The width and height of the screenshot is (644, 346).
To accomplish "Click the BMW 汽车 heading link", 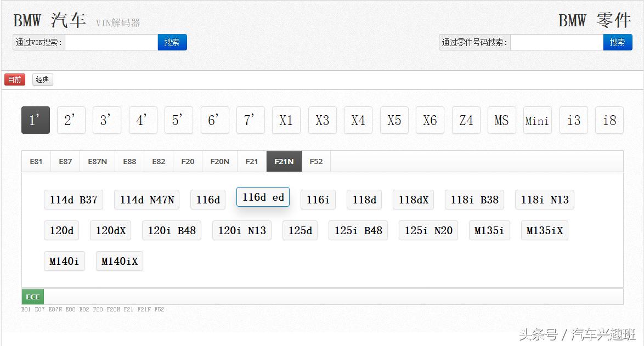I will tap(49, 20).
